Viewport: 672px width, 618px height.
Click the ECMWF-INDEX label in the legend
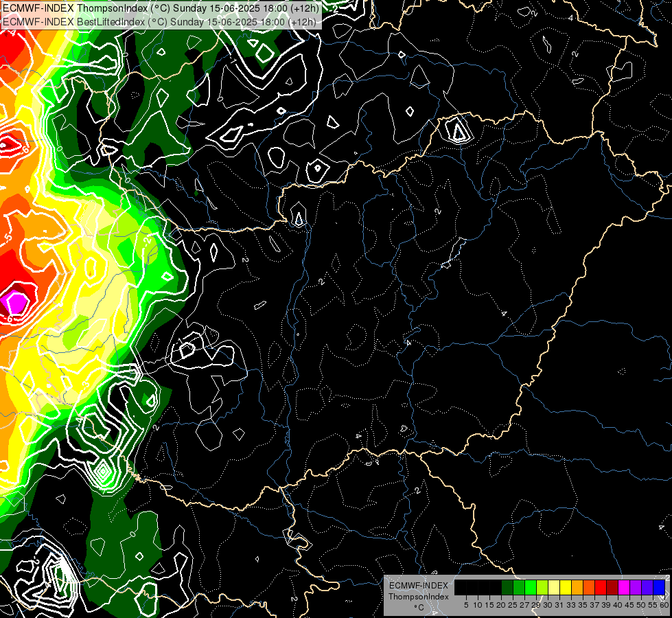pyautogui.click(x=419, y=586)
